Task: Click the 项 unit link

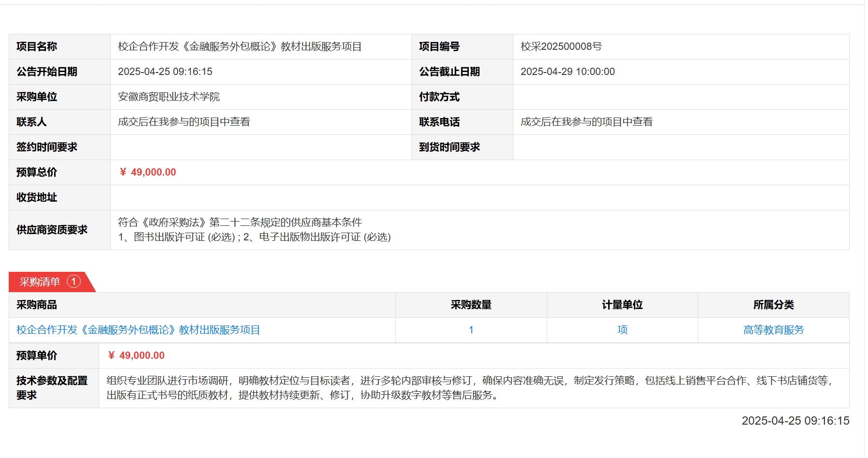Action: click(x=622, y=330)
